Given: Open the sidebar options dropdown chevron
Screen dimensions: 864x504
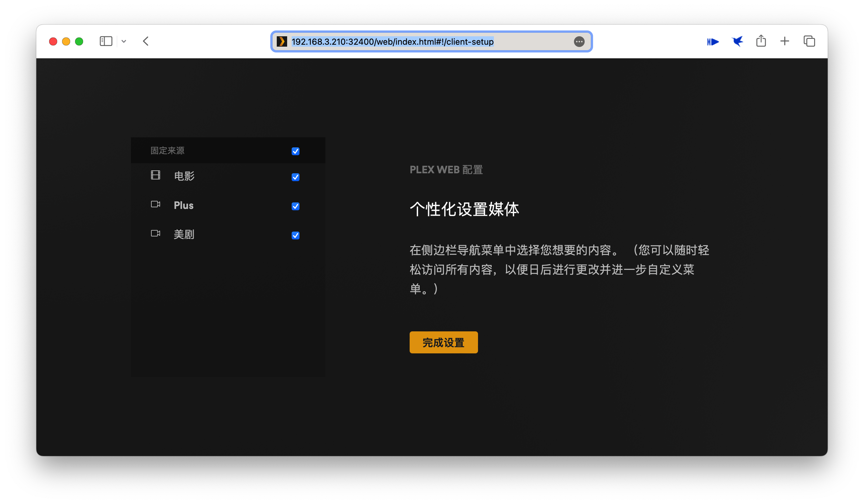Looking at the screenshot, I should (x=124, y=41).
